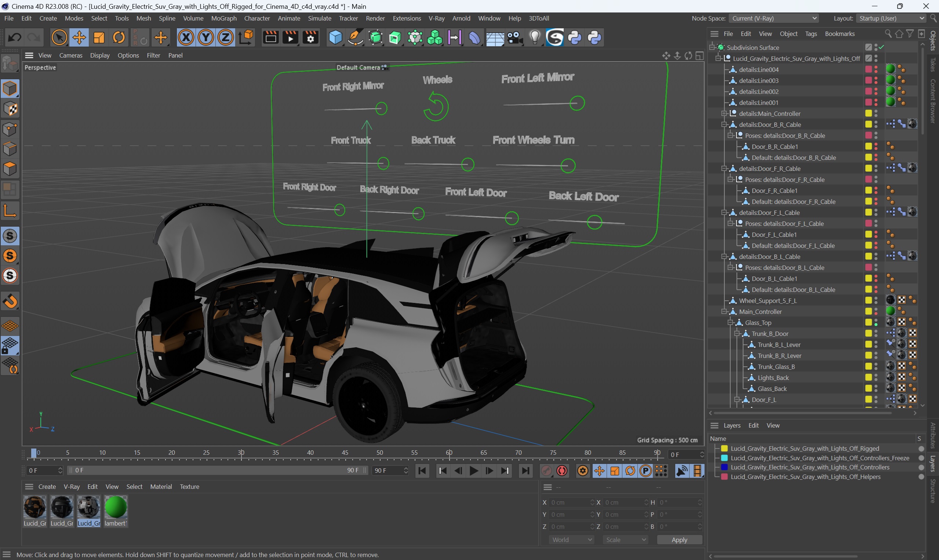Open the Node Space dropdown

tap(774, 18)
